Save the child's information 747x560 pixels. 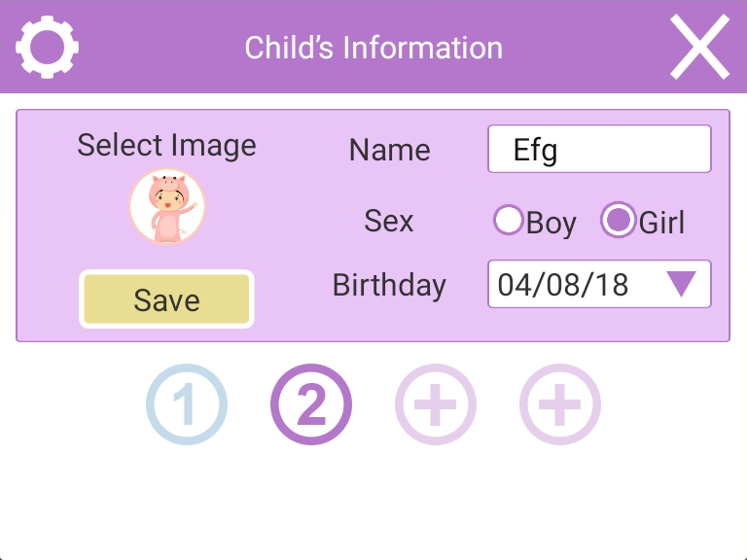tap(166, 299)
